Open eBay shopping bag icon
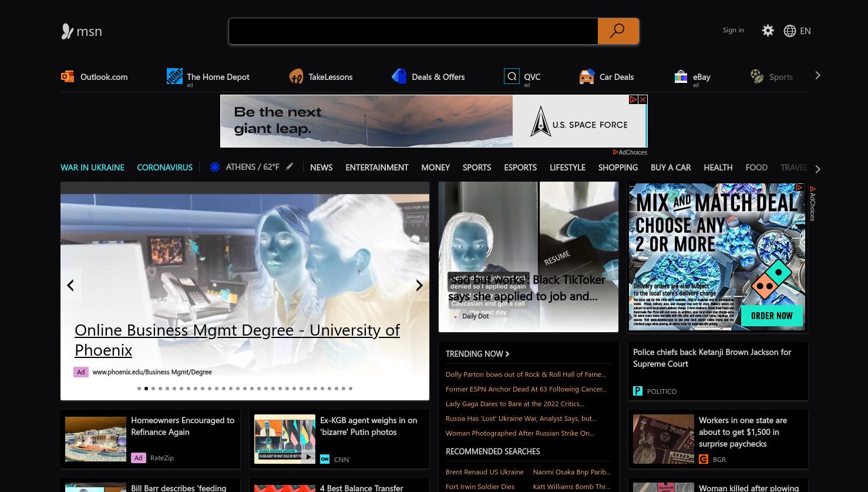The image size is (868, 492). (x=681, y=76)
